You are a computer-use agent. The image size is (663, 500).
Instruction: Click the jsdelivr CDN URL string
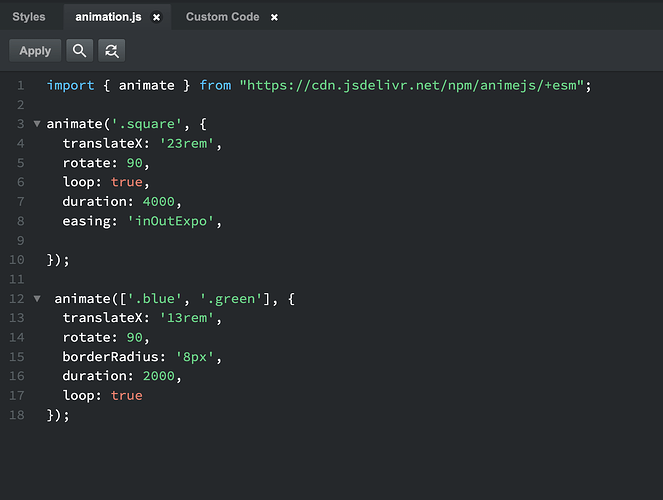pyautogui.click(x=411, y=85)
